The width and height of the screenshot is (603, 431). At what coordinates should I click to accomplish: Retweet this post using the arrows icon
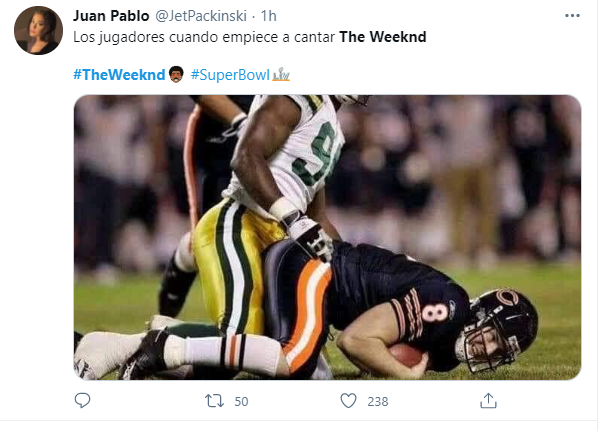(212, 400)
